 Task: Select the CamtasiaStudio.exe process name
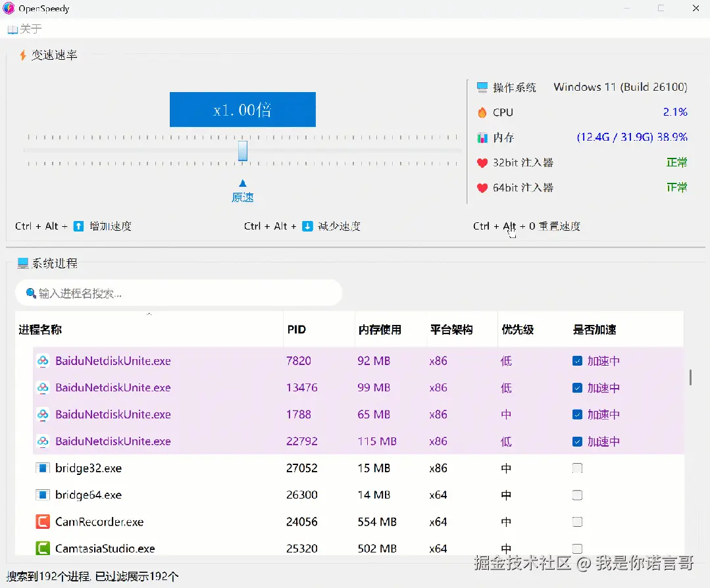pyautogui.click(x=105, y=549)
